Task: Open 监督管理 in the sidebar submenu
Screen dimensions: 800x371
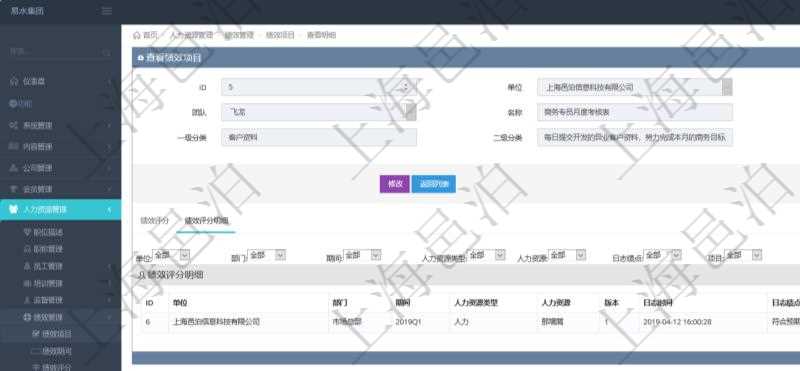Action: [48, 300]
